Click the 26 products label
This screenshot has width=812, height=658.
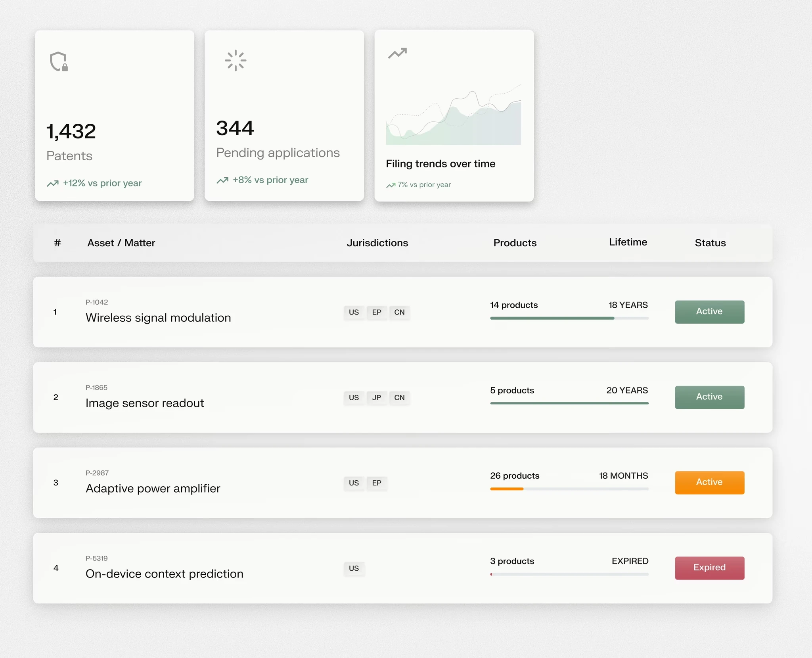pyautogui.click(x=515, y=476)
